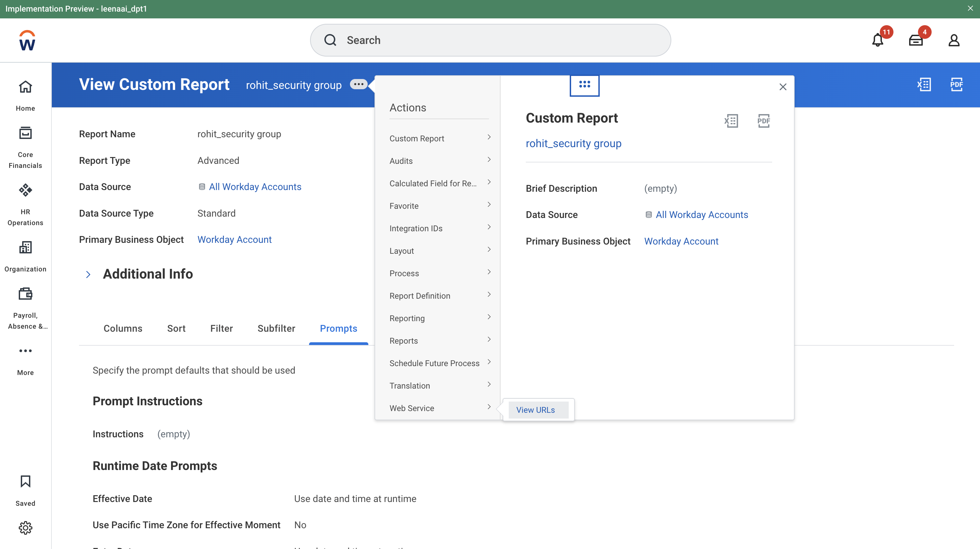Open the inbox tray icon
The width and height of the screenshot is (980, 549).
point(916,40)
